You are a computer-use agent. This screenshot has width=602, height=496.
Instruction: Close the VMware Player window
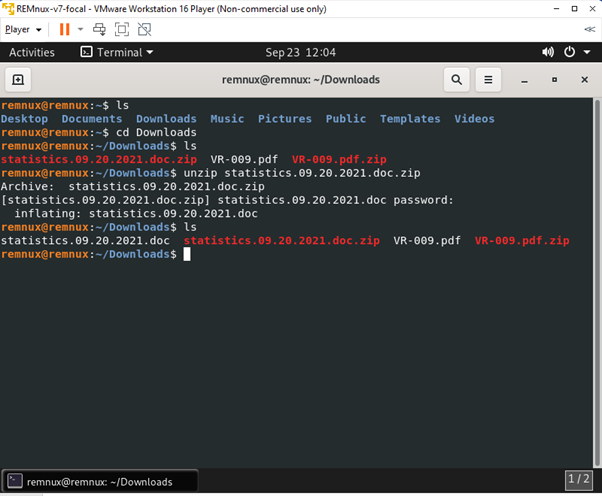592,8
